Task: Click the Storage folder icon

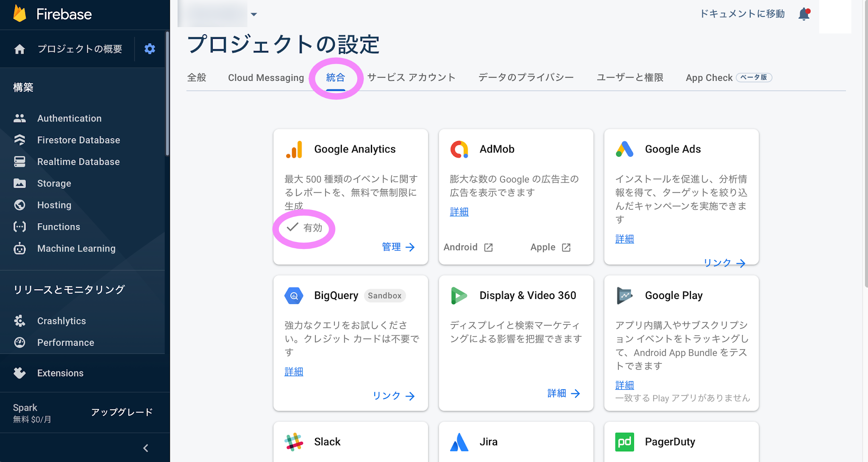Action: [19, 183]
